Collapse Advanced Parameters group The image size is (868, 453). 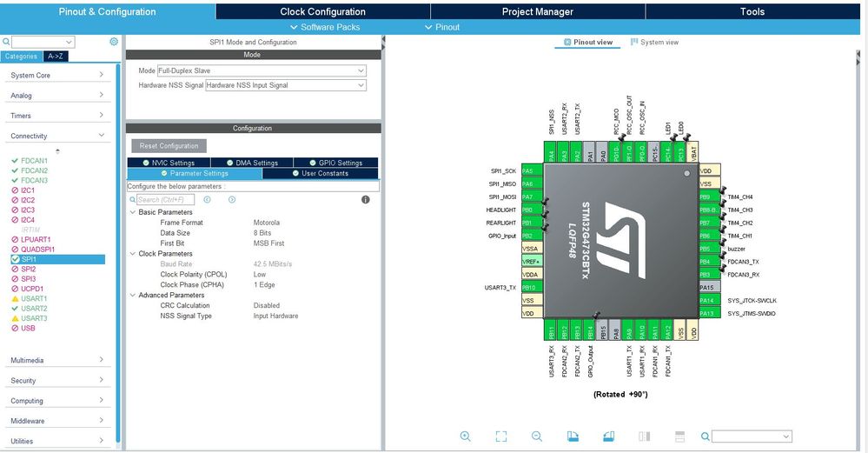132,295
